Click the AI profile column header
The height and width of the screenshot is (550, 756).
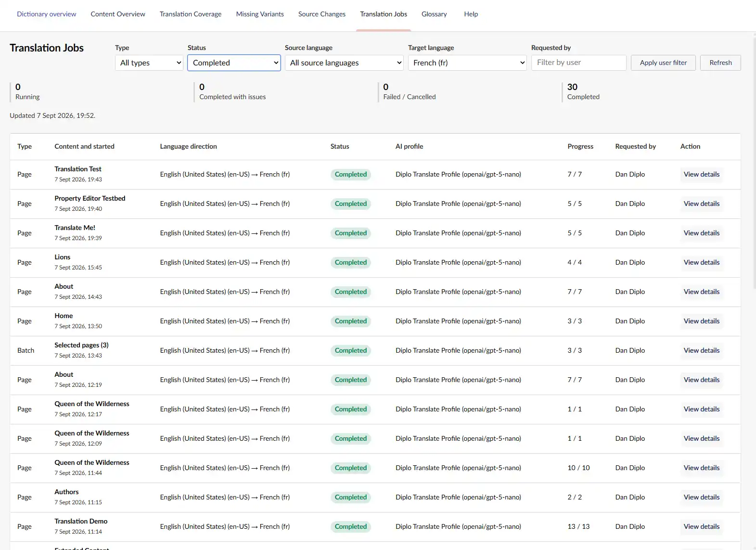coord(410,146)
